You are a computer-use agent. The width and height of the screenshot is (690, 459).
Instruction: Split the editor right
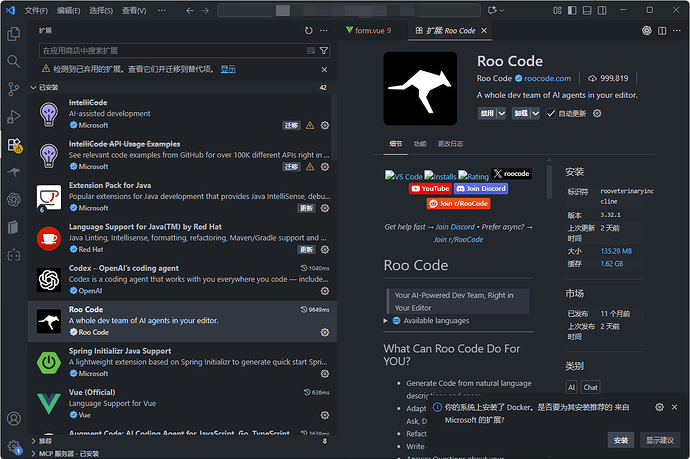(662, 30)
